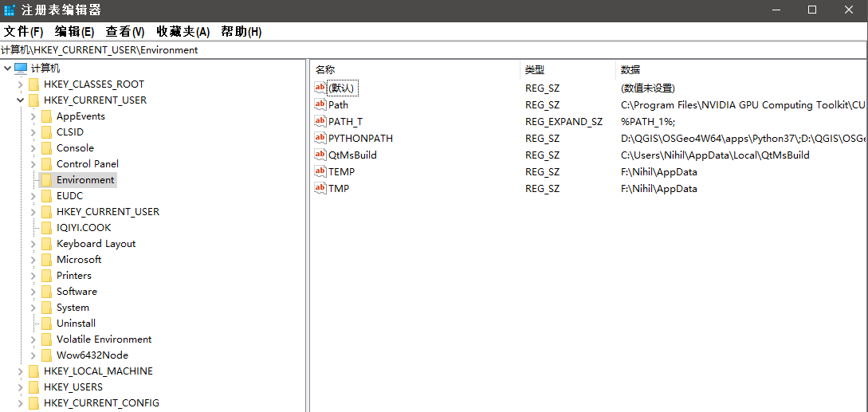
Task: Expand the HKEY_CLASSES_ROOT node
Action: [x=20, y=84]
